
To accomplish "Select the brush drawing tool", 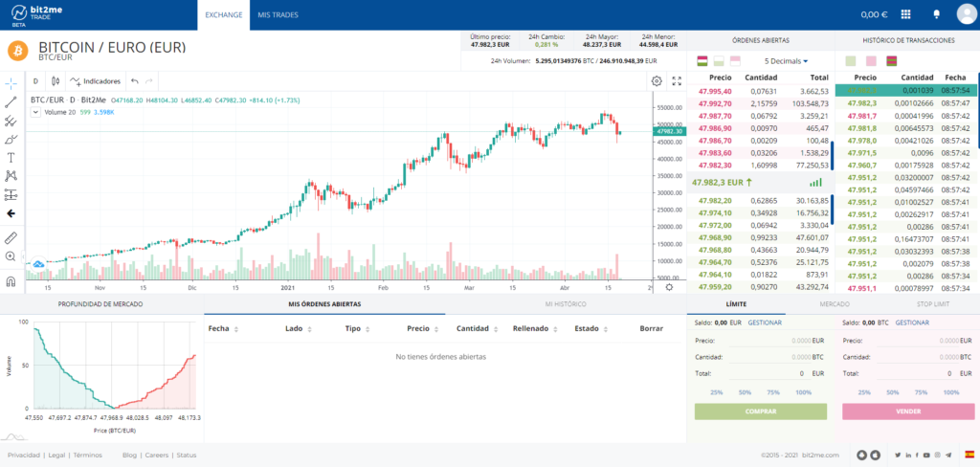I will 11,140.
